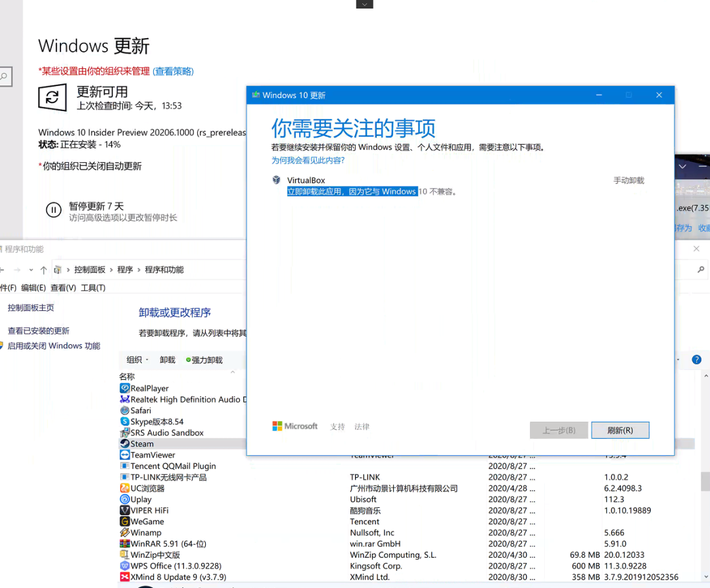The width and height of the screenshot is (710, 588).
Task: Click the Uplay program icon
Action: pos(124,499)
